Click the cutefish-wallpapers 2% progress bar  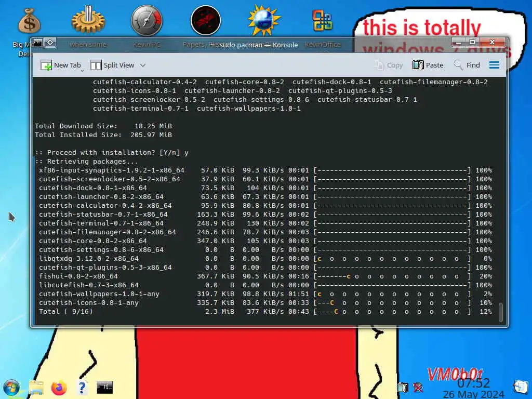coord(392,294)
